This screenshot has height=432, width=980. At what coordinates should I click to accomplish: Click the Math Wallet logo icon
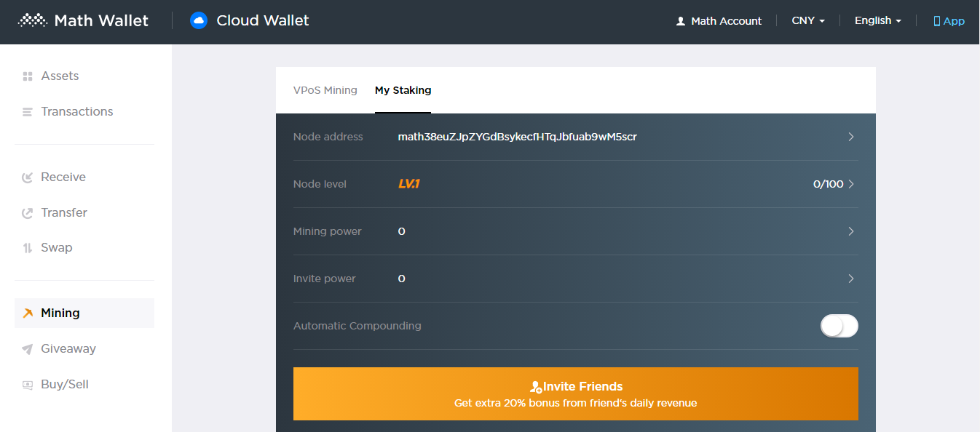32,20
